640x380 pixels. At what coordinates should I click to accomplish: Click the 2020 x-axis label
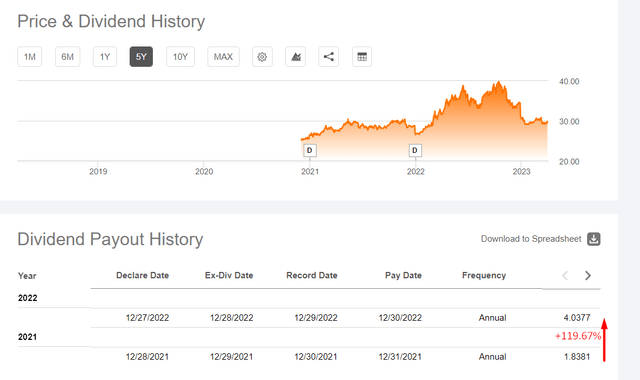click(204, 172)
